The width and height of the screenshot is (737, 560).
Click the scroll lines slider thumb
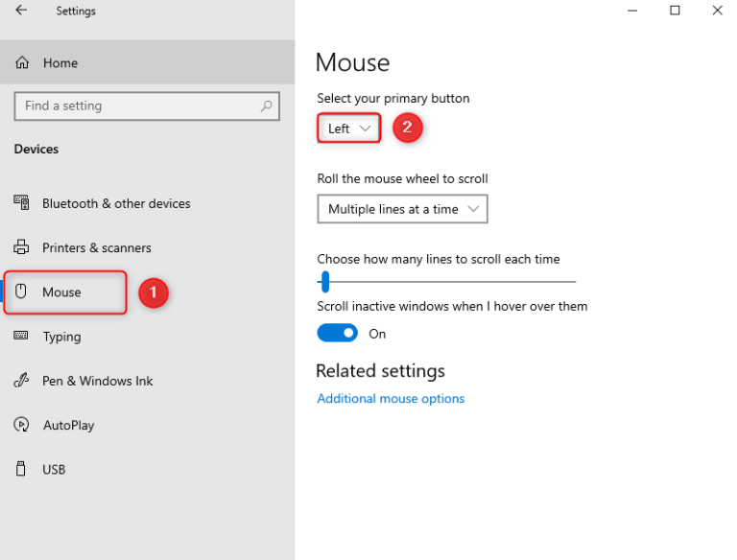(x=325, y=281)
